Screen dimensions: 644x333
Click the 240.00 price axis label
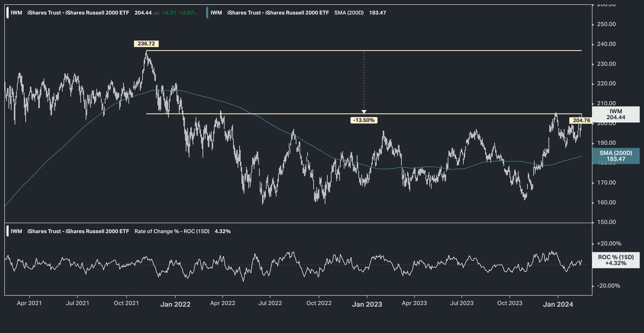point(606,44)
